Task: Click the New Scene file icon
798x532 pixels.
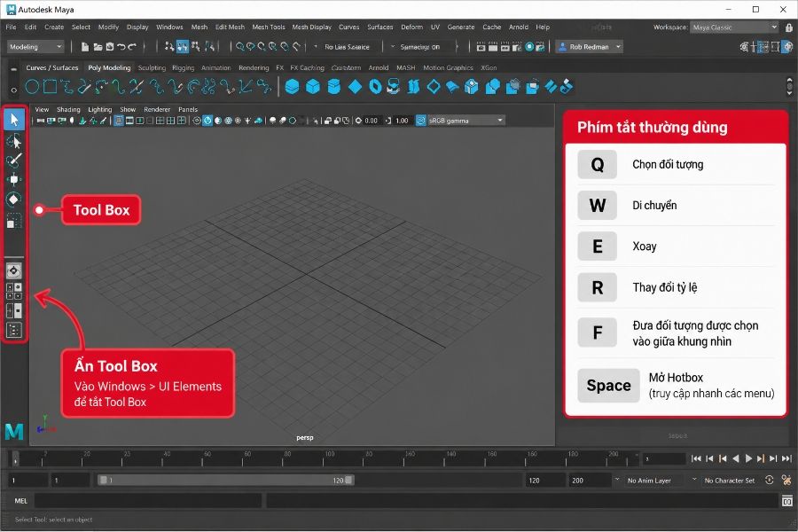Action: tap(85, 47)
